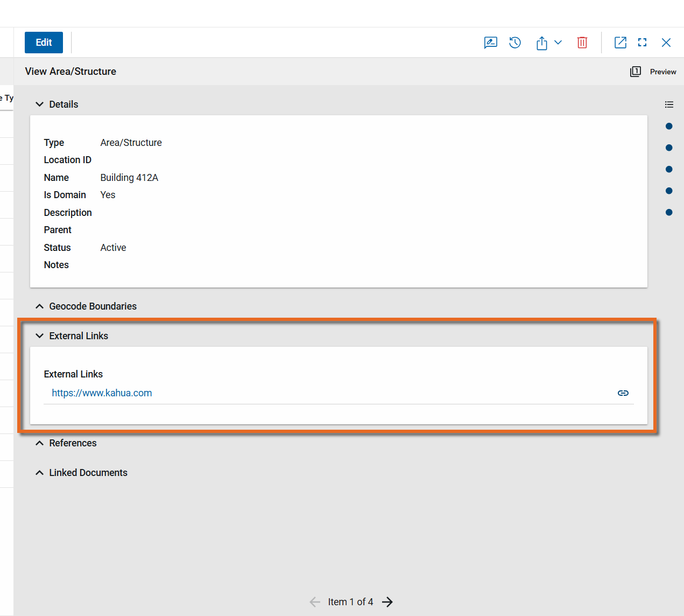The width and height of the screenshot is (684, 616).
Task: Go to next item arrow
Action: (387, 602)
